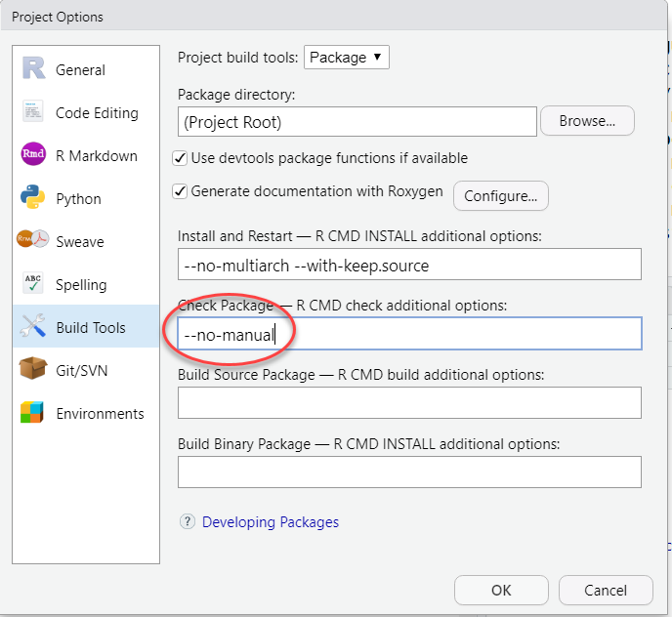Click the Install and Restart options field
Viewport: 672px width, 617px height.
[x=409, y=265]
